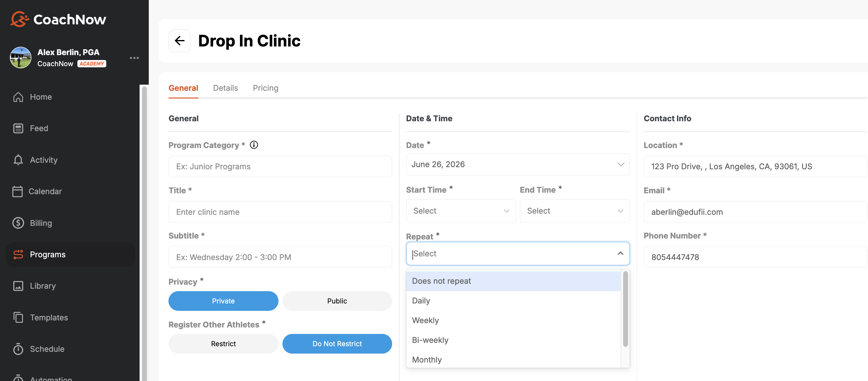
Task: Show Program Category info tooltip icon
Action: point(254,145)
